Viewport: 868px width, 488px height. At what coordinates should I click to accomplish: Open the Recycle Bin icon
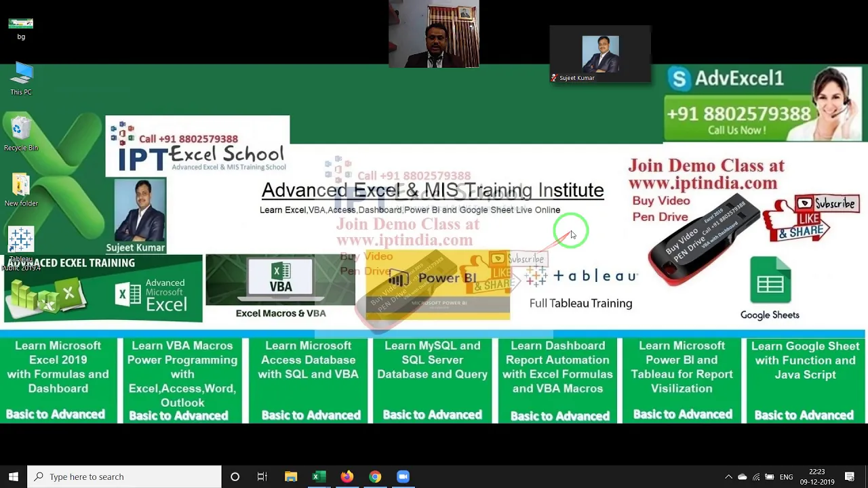pos(21,134)
